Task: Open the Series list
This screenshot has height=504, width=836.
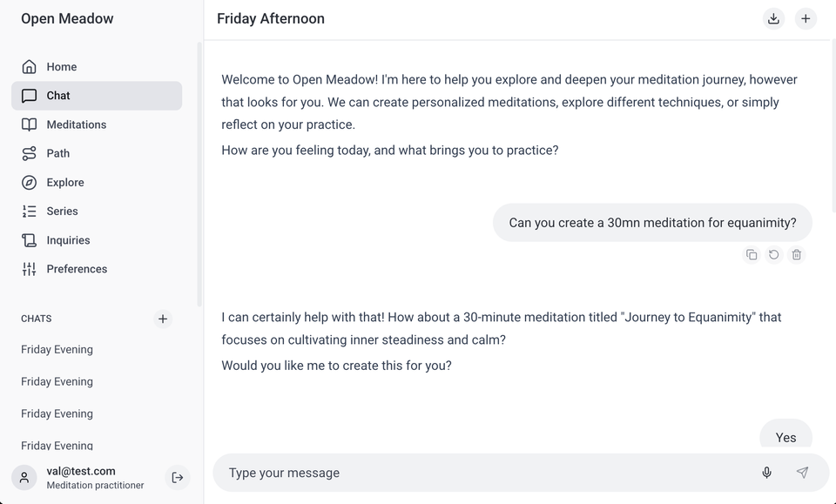Action: point(62,212)
